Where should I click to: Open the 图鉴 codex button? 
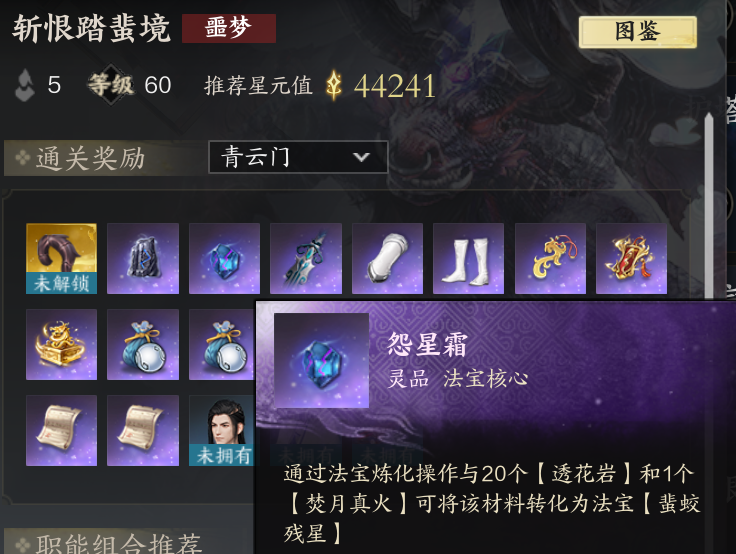(637, 32)
